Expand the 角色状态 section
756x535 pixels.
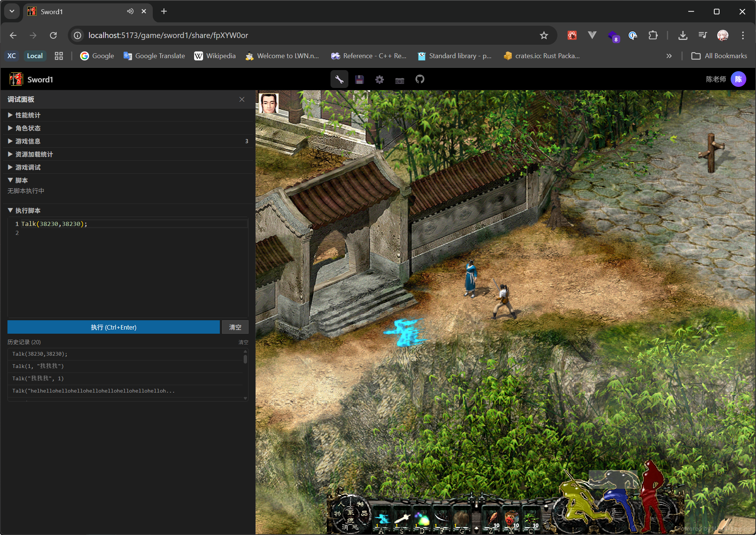pyautogui.click(x=128, y=128)
